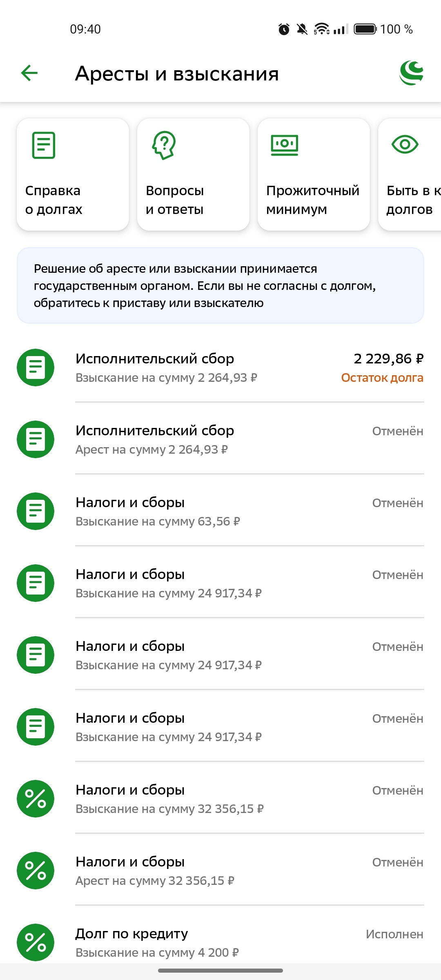Tap the eye icon on the last card
Screen dimensions: 441x980
tap(405, 144)
